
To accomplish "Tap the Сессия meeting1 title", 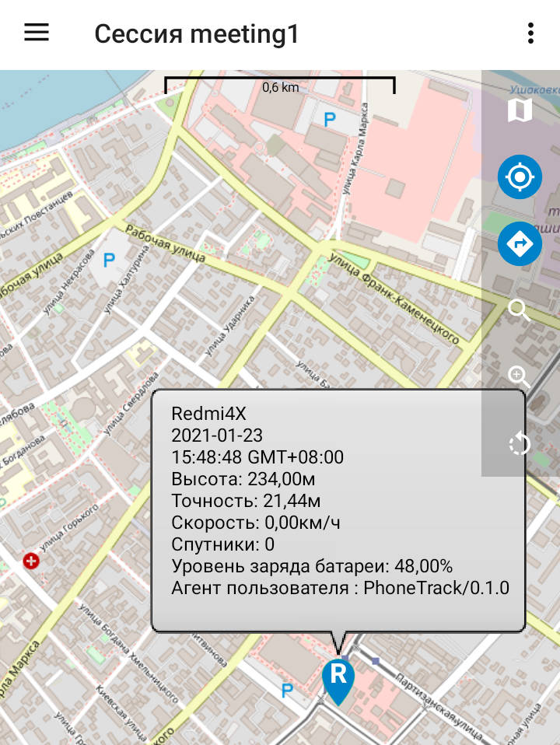I will [196, 33].
